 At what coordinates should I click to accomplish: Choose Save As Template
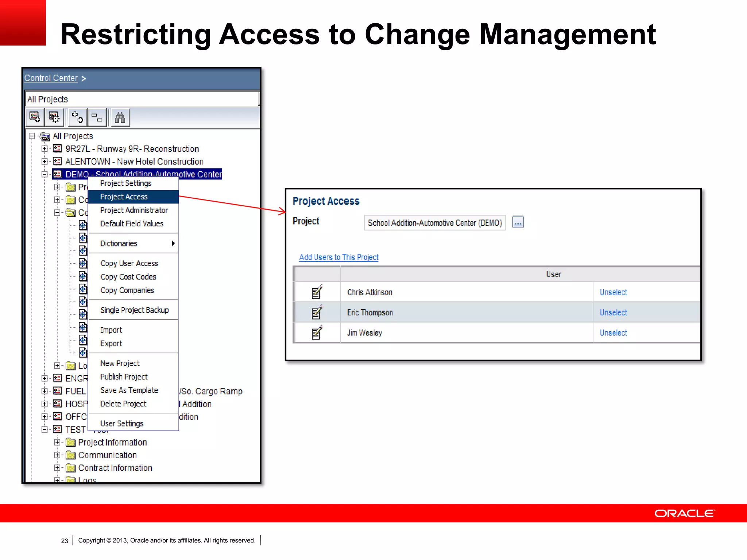click(x=133, y=390)
